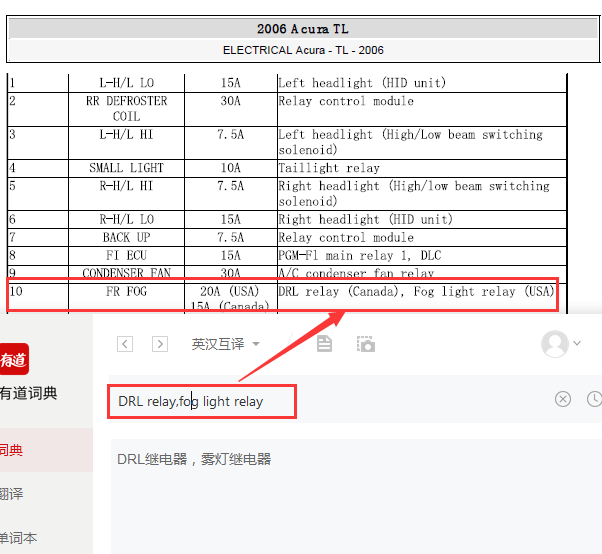Image resolution: width=602 pixels, height=554 pixels.
Task: Click the 30A cell in RR DEFROSTER row
Action: click(x=230, y=109)
